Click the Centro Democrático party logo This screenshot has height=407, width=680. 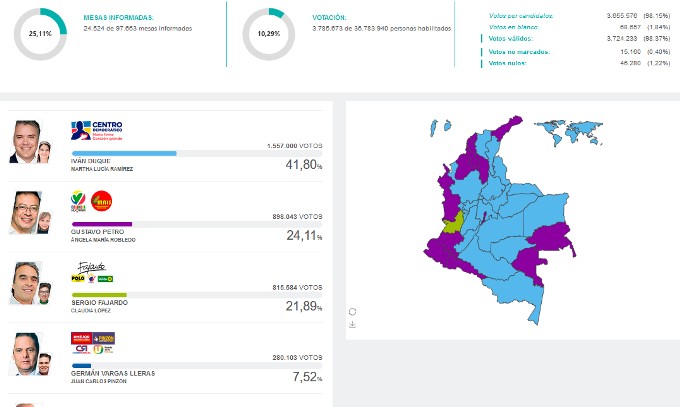pos(97,130)
